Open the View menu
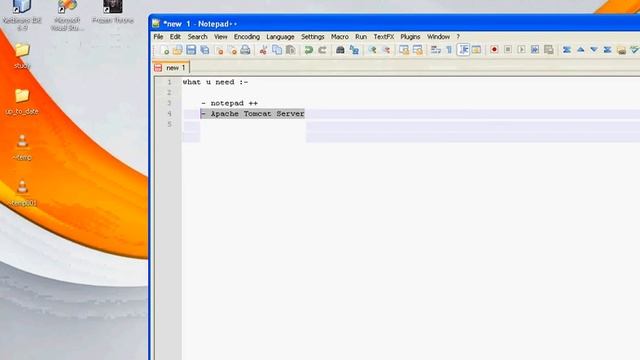Image resolution: width=640 pixels, height=360 pixels. click(x=221, y=37)
